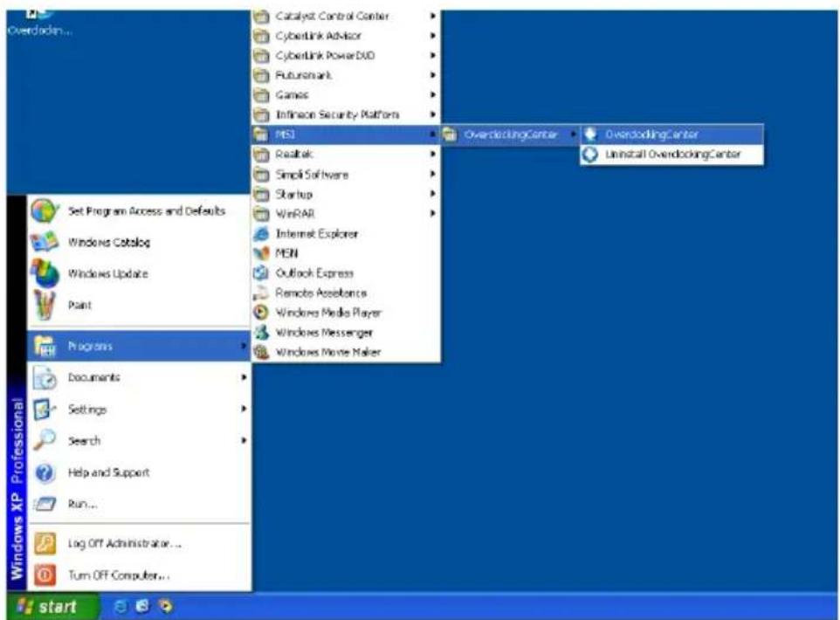Open Catalyst Control Center folder icon
The image size is (840, 620).
point(261,16)
